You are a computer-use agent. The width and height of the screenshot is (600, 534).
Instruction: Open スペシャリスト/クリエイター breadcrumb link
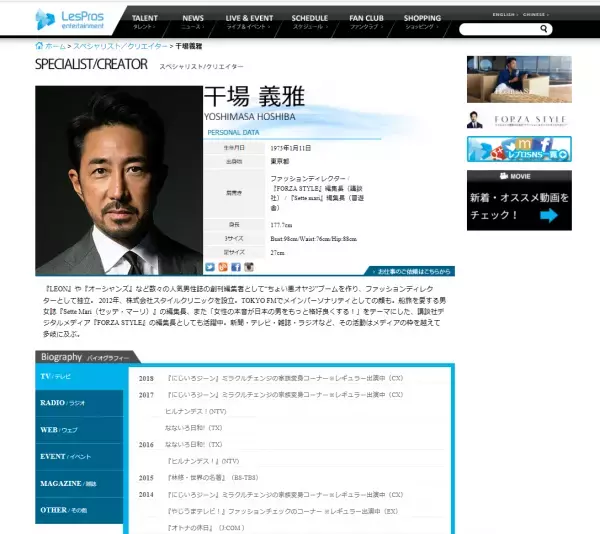coord(120,46)
